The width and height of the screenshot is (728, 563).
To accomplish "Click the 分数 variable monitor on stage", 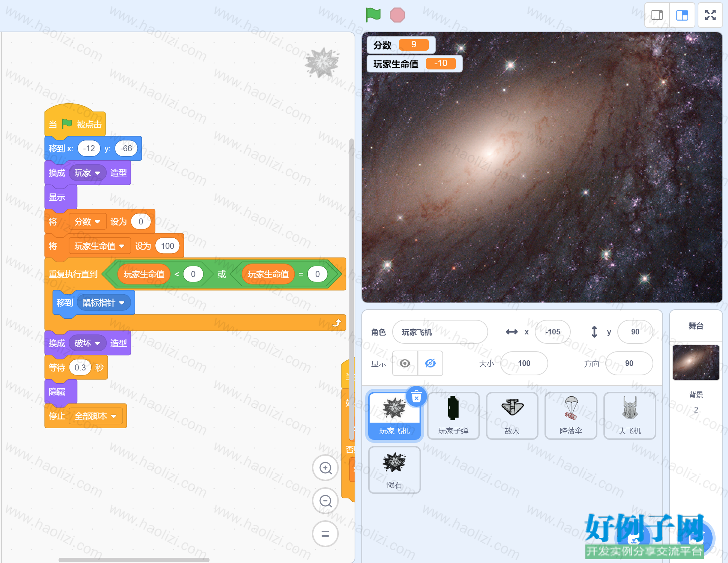I will (401, 45).
